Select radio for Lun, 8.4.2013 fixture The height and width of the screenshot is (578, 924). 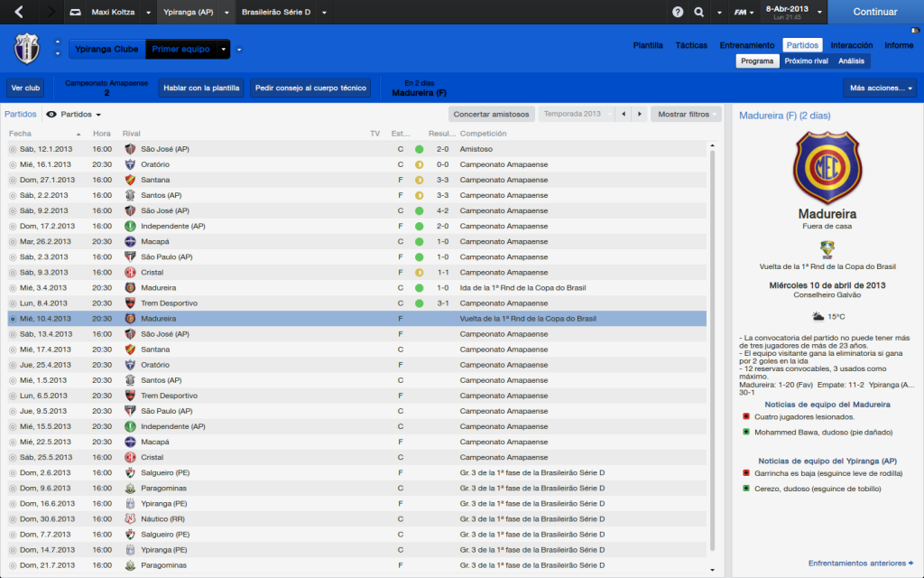(13, 303)
